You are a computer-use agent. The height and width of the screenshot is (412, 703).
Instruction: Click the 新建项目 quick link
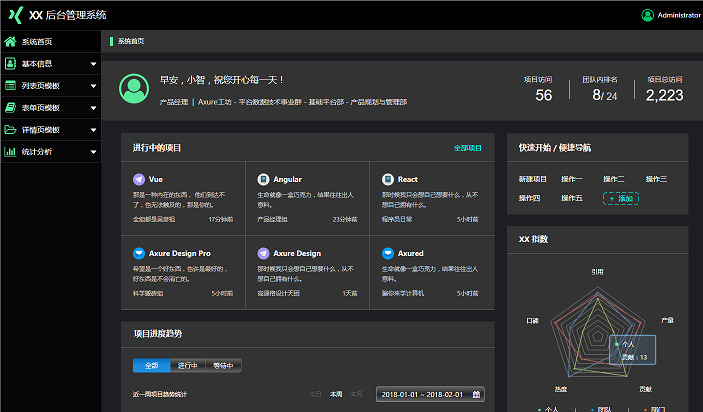pyautogui.click(x=533, y=179)
